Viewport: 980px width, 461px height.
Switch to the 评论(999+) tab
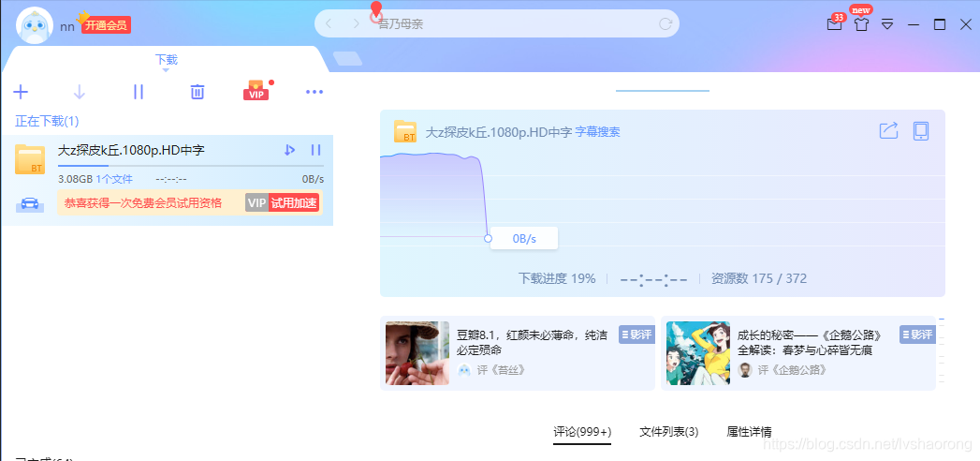tap(582, 432)
